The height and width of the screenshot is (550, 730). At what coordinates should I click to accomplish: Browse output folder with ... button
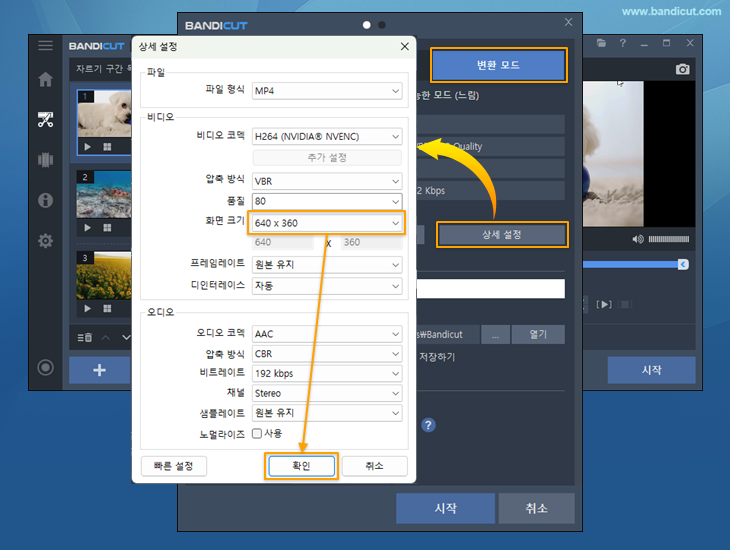point(495,334)
